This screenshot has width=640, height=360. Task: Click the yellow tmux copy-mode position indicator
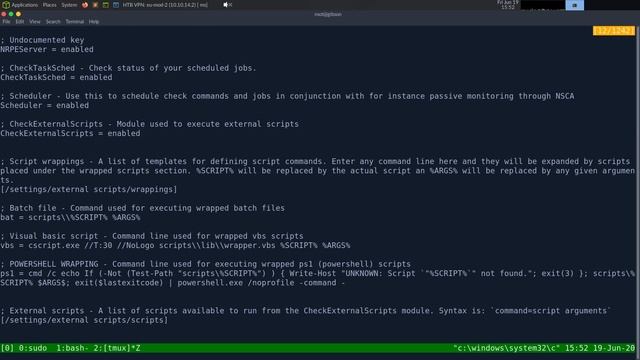[613, 31]
